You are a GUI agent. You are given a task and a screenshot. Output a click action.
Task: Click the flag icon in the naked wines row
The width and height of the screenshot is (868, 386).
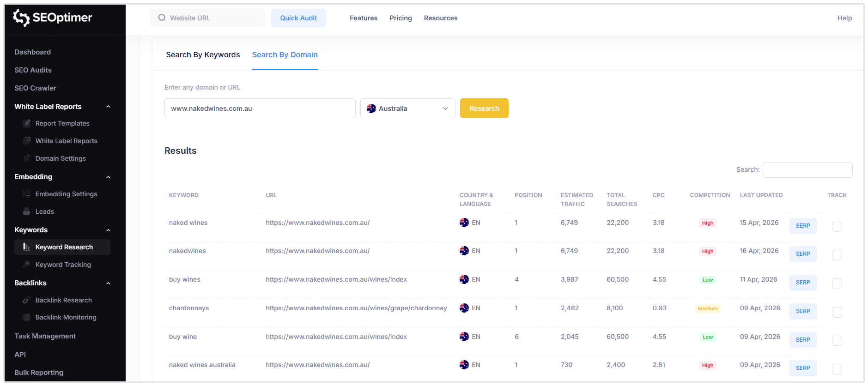[x=464, y=223]
